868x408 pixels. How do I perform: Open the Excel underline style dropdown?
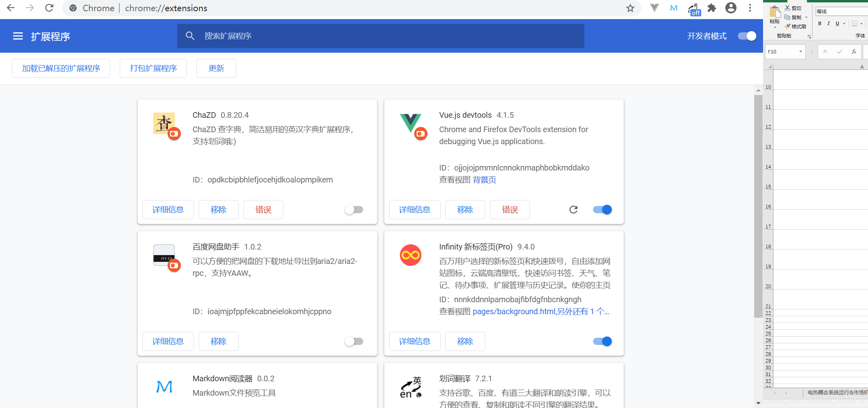844,24
